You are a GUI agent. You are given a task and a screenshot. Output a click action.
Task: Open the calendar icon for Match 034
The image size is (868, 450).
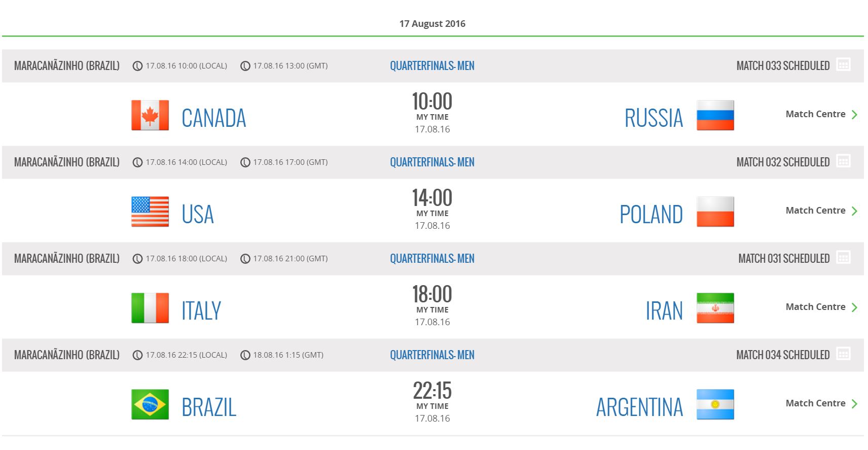[843, 354]
